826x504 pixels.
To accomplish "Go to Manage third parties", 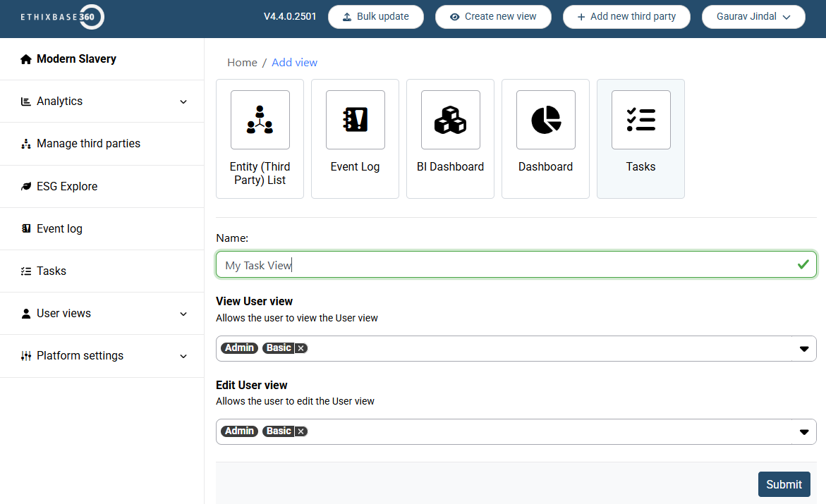I will (x=88, y=144).
